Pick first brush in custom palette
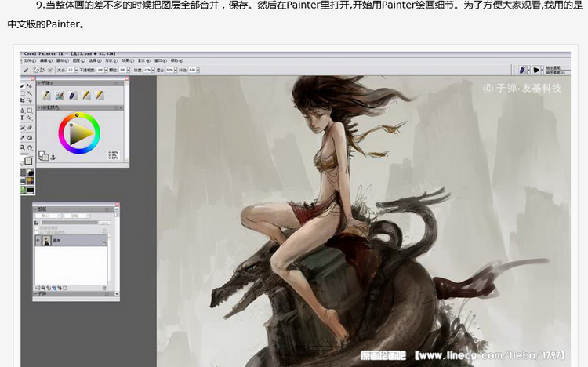Viewport: 588px width, 367px height. (x=46, y=96)
